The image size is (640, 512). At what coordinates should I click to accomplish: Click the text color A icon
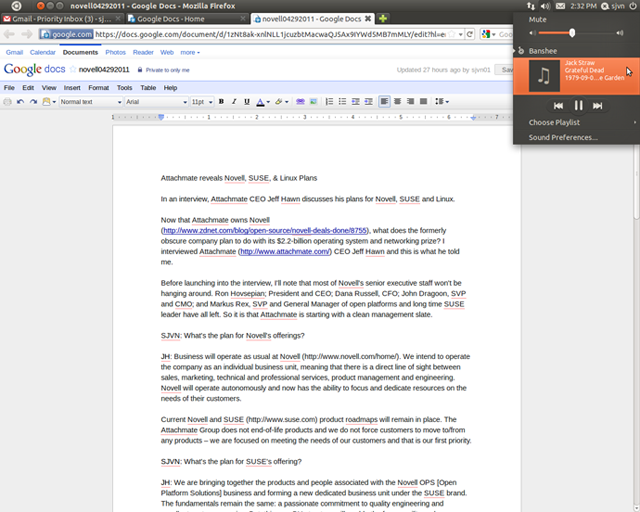click(x=260, y=102)
